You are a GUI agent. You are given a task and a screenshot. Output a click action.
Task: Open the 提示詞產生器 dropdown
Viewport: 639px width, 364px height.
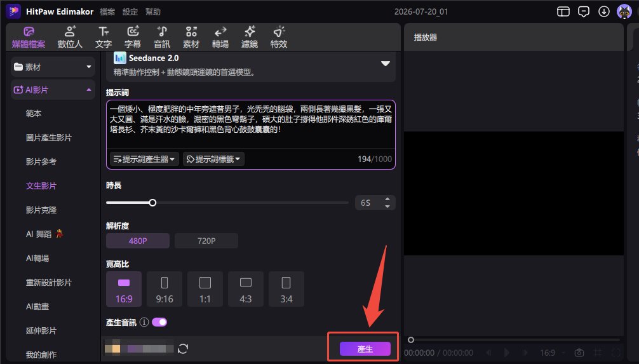pyautogui.click(x=144, y=159)
